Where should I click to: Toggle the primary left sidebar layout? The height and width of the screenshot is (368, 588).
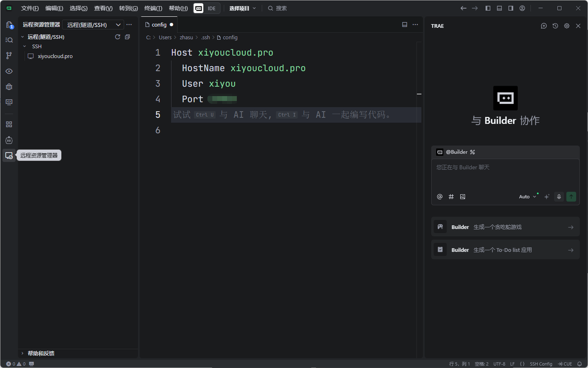point(488,8)
